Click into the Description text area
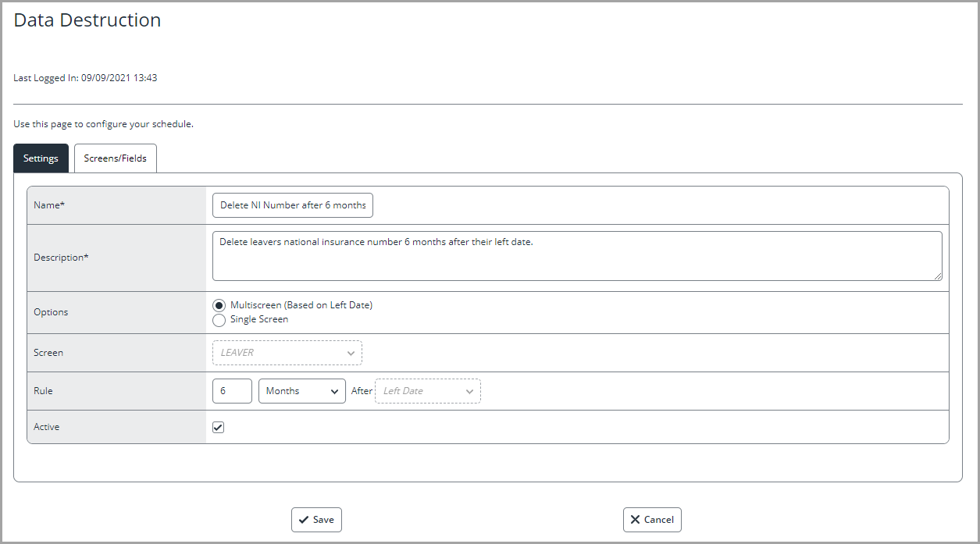 (577, 256)
